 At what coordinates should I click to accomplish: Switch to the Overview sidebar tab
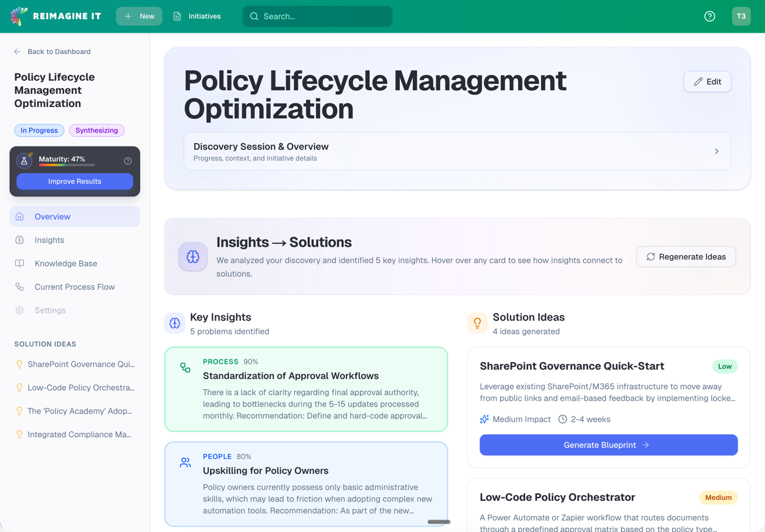coord(51,216)
